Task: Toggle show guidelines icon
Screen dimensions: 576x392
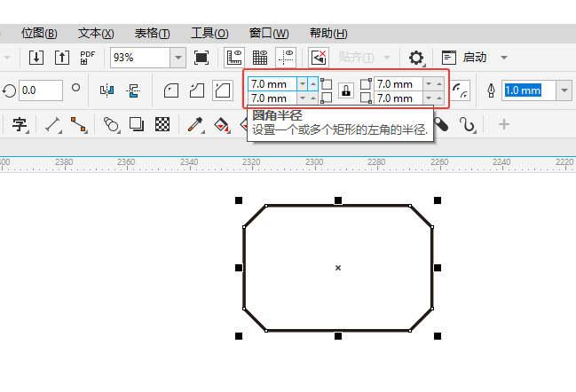Action: (x=286, y=58)
